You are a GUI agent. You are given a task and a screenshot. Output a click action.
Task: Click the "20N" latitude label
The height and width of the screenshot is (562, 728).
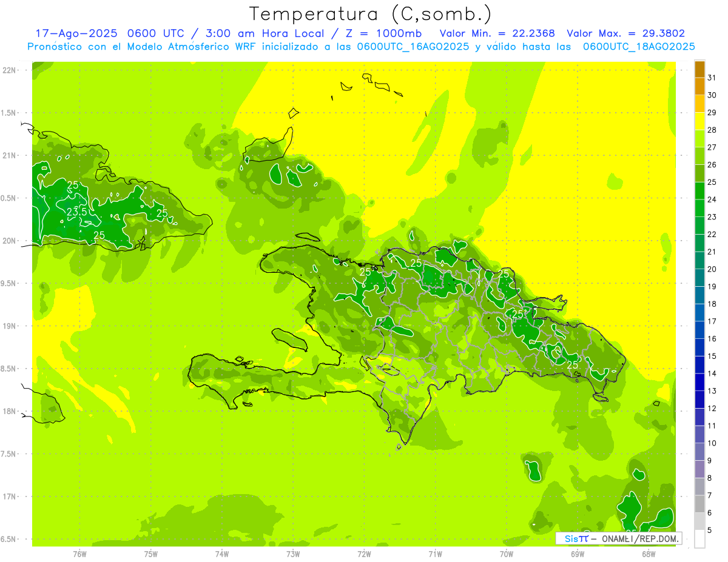(x=10, y=241)
